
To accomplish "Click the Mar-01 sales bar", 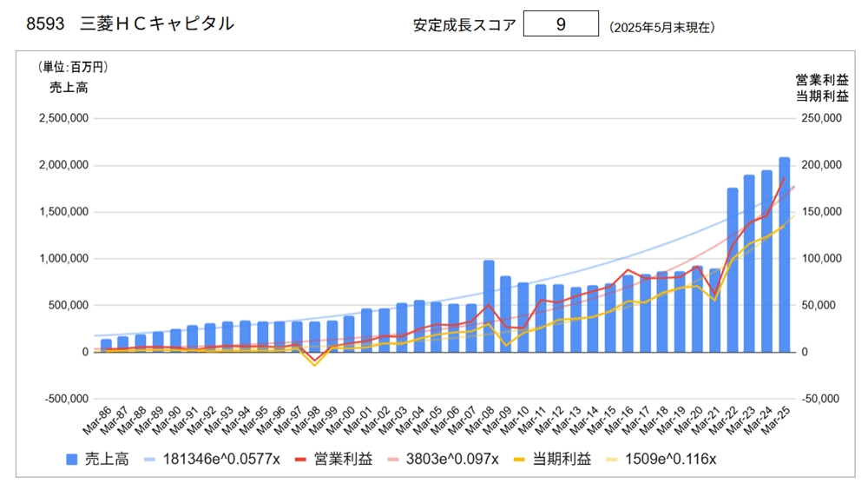I will [x=366, y=330].
